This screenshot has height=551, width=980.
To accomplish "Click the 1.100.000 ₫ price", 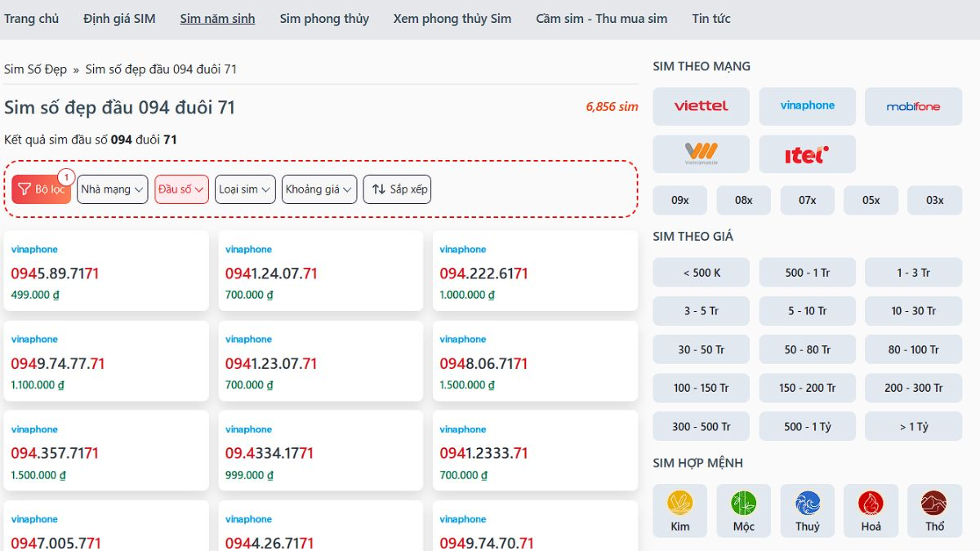I will coord(38,384).
